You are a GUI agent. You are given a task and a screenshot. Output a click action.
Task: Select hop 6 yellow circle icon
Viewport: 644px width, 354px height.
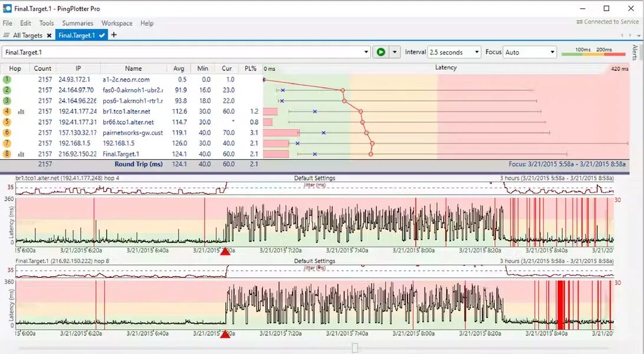coord(6,133)
